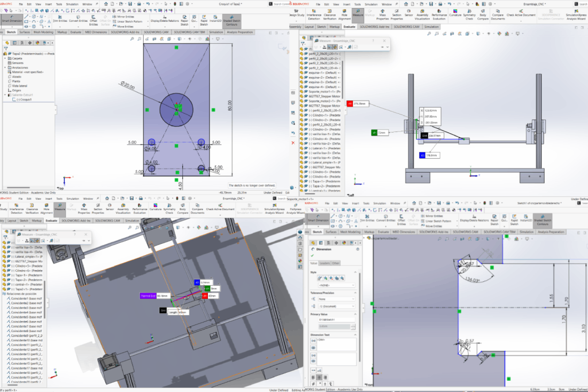Select the Origen item in the Tapa2 tree
Screen dimensions: 588x392
(15, 90)
